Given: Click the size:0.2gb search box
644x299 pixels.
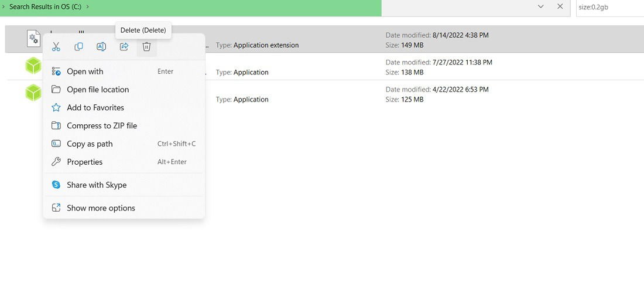Looking at the screenshot, I should (610, 8).
